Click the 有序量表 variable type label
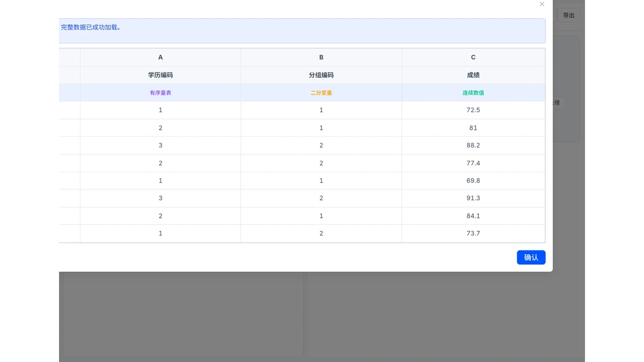Viewport: 644px width, 362px height. pyautogui.click(x=160, y=93)
